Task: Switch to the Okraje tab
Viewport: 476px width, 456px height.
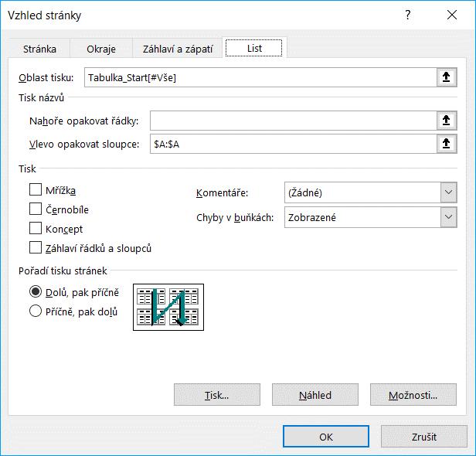Action: coord(101,49)
